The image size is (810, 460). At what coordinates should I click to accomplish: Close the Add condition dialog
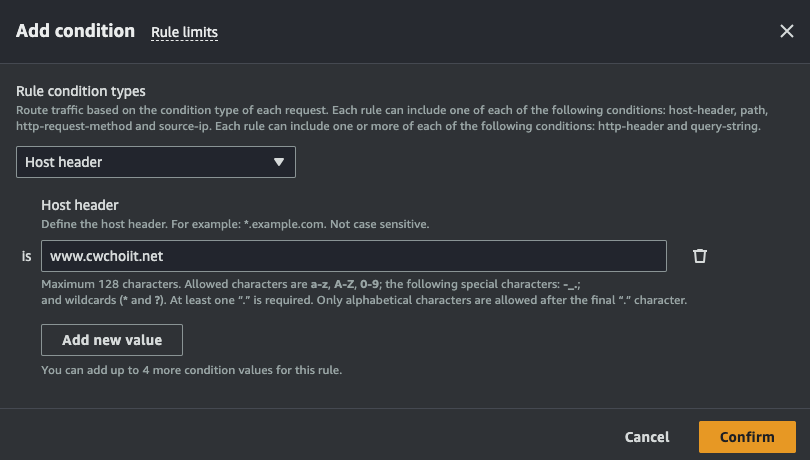tap(787, 31)
